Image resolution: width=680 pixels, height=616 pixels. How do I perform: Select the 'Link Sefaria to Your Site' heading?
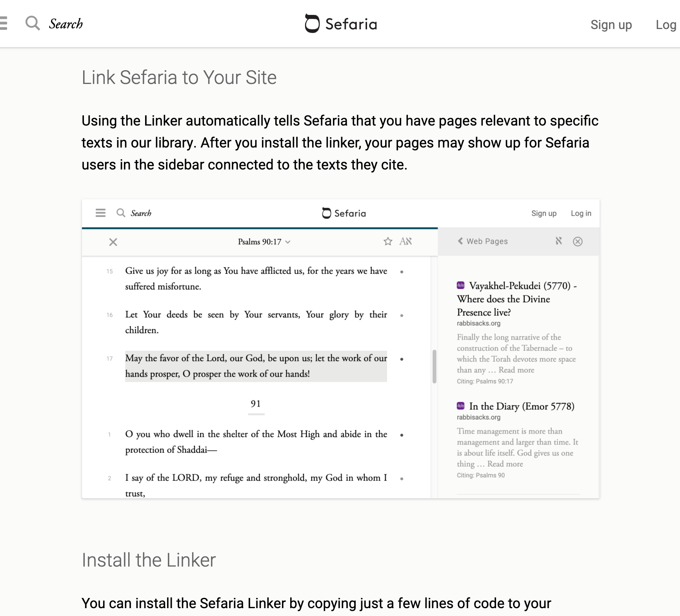[x=179, y=77]
